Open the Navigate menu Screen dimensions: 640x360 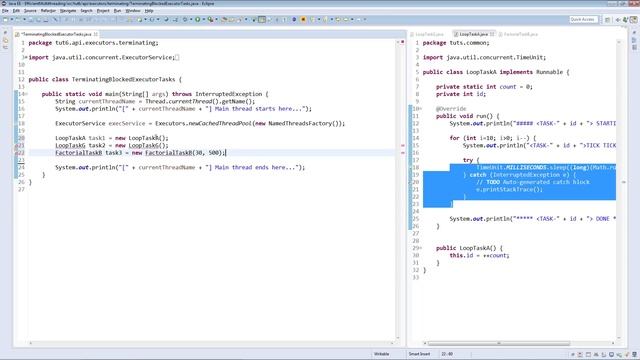coord(68,11)
